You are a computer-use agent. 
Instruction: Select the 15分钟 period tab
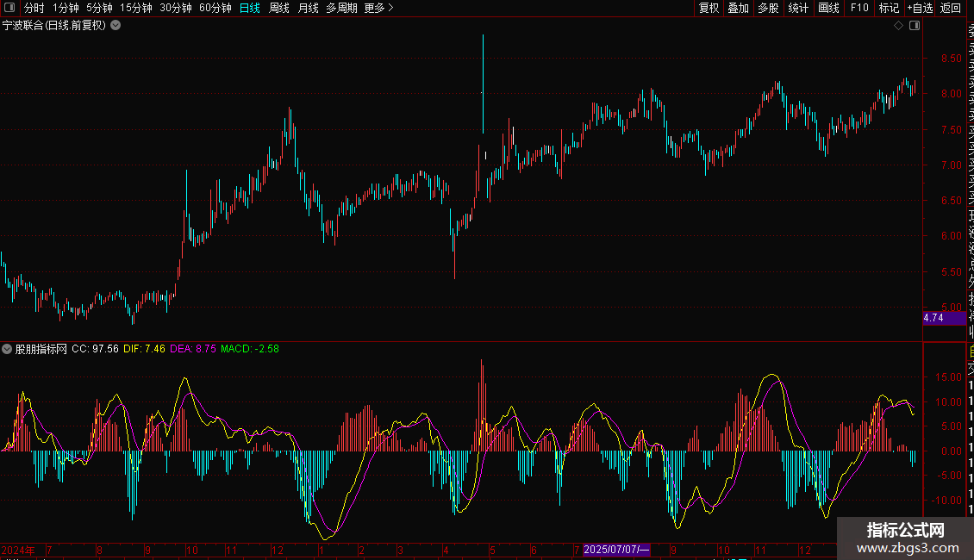pos(136,8)
